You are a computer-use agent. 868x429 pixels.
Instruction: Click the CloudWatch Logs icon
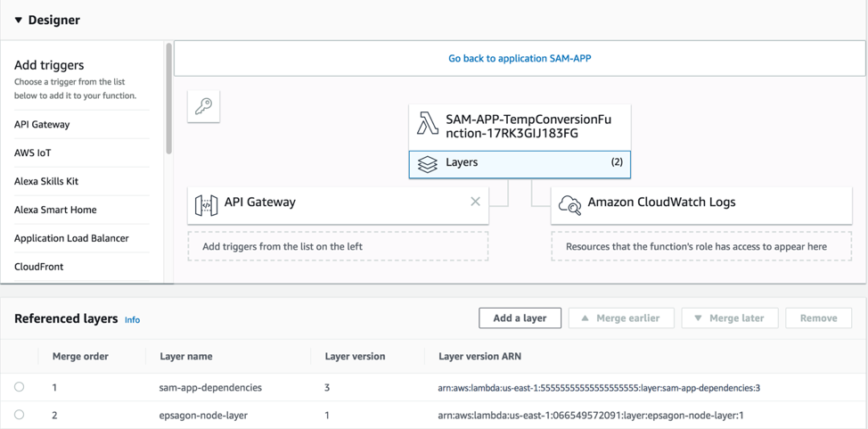coord(569,205)
